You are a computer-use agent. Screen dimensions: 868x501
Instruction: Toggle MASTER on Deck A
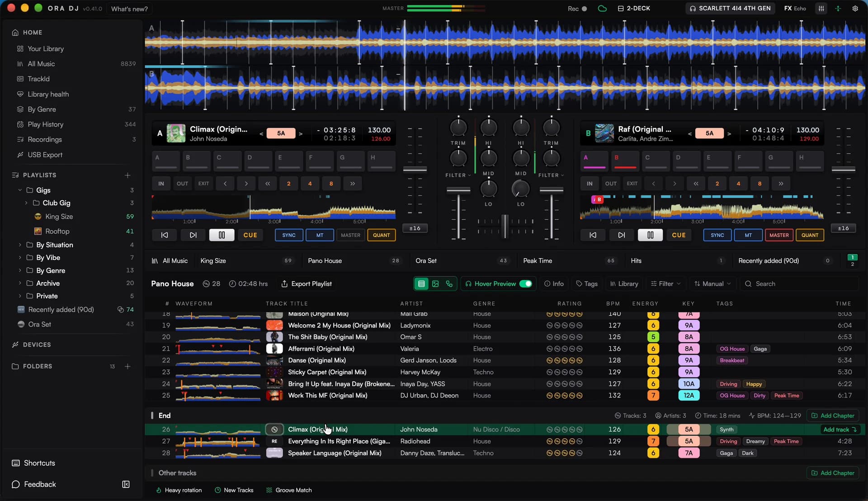(350, 235)
